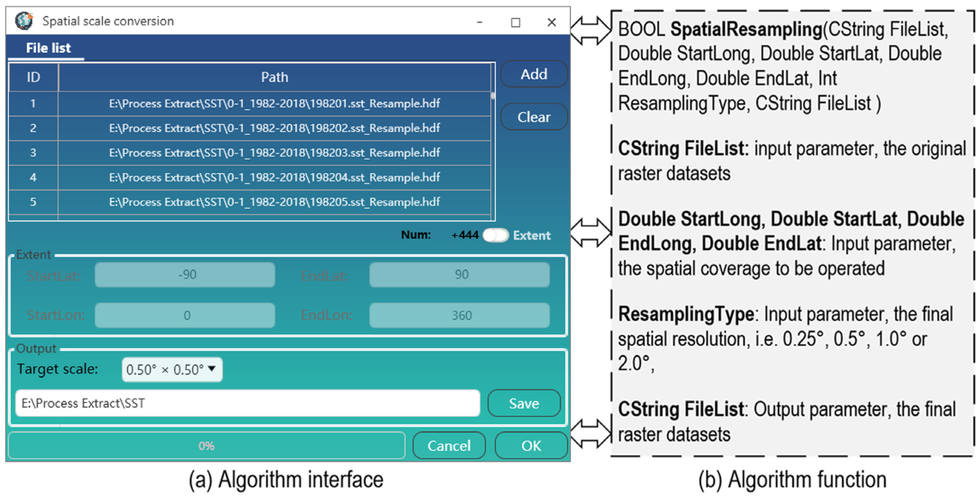This screenshot has height=498, width=980.
Task: Click the globe app icon in title bar
Action: (x=24, y=21)
